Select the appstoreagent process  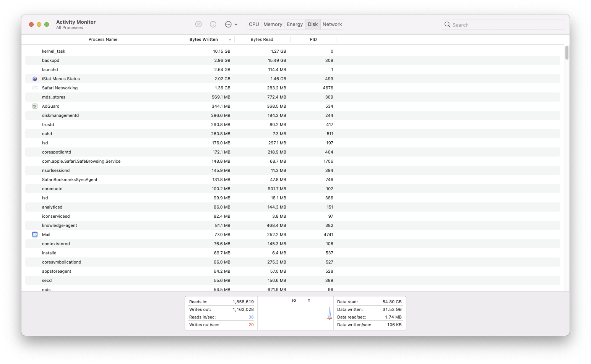pyautogui.click(x=292, y=271)
